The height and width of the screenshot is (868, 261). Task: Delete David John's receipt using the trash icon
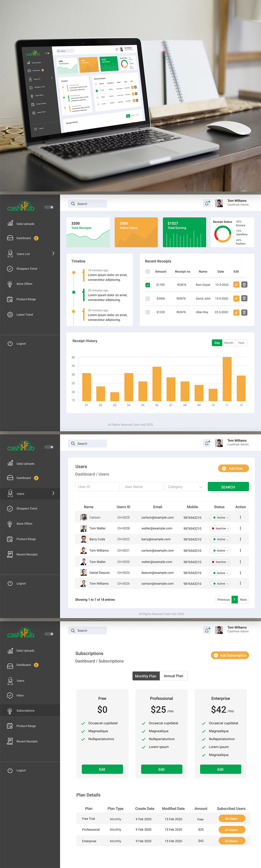tap(244, 299)
